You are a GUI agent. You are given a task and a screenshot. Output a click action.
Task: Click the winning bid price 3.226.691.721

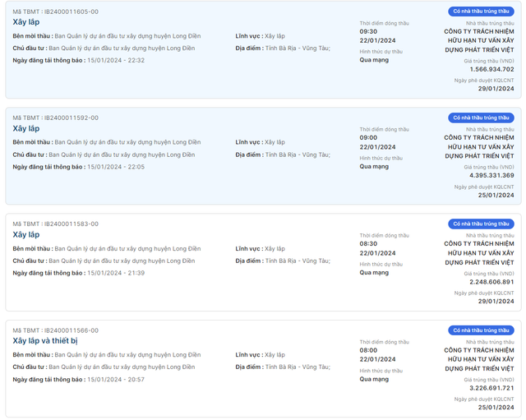pyautogui.click(x=491, y=388)
